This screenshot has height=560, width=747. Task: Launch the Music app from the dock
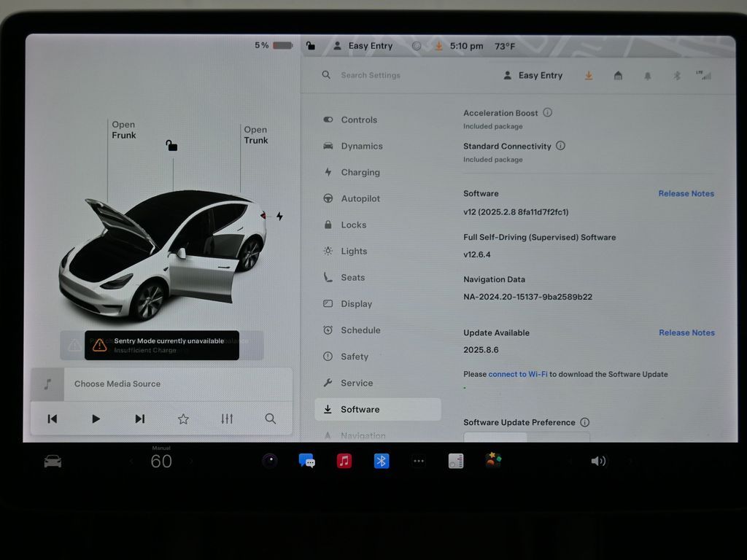344,461
